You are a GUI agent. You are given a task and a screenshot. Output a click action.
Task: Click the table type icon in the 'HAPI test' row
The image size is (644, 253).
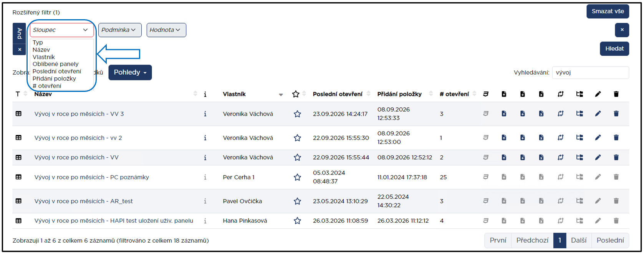[18, 221]
